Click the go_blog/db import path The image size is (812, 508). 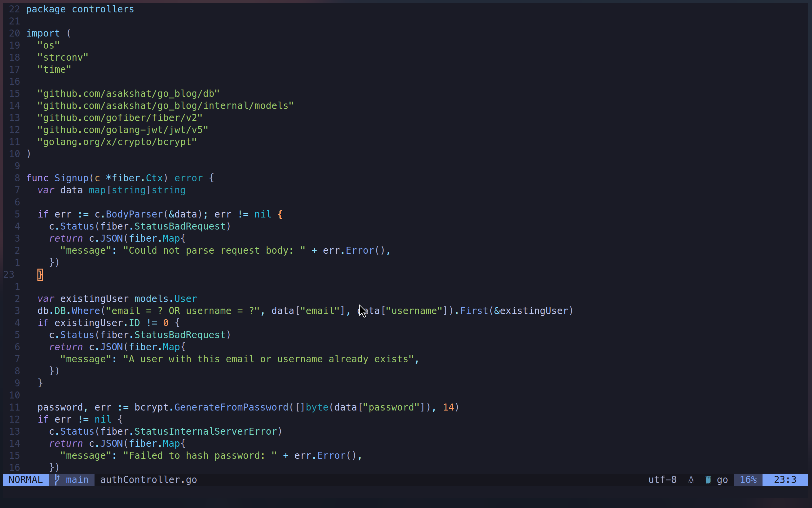pos(128,94)
